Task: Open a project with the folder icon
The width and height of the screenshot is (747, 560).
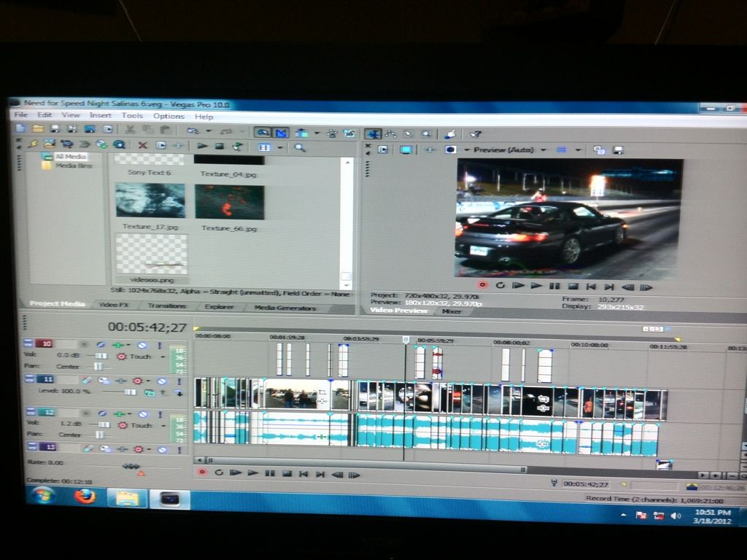Action: coord(38,128)
